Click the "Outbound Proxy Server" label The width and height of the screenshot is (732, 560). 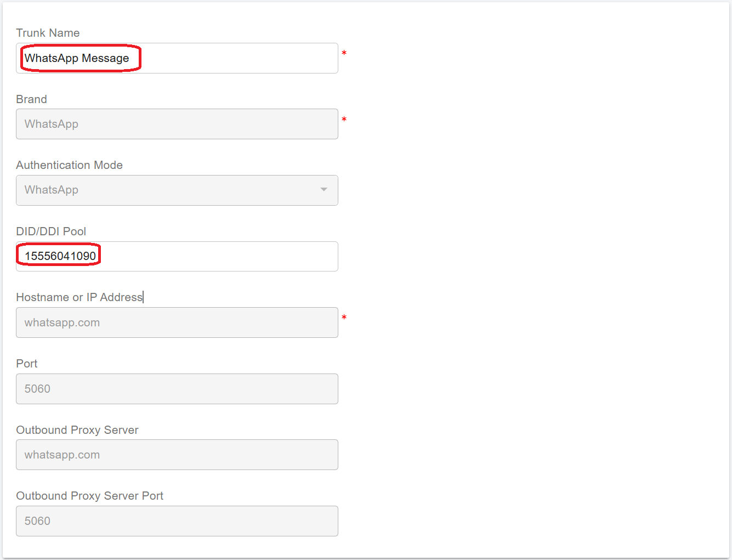pyautogui.click(x=77, y=430)
